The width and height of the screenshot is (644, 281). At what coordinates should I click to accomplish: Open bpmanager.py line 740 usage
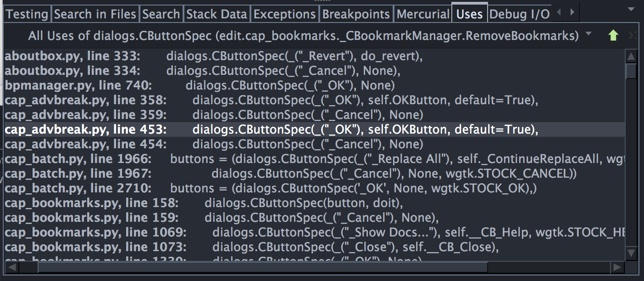pyautogui.click(x=78, y=85)
